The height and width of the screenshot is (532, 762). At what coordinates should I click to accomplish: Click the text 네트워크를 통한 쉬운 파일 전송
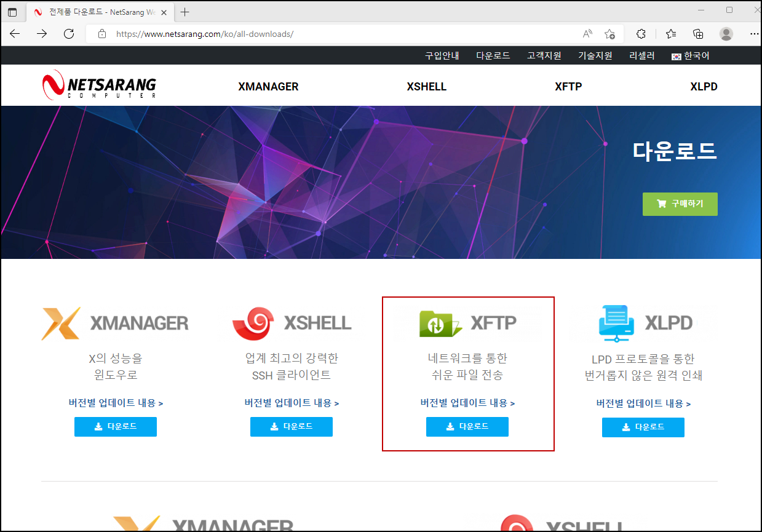coord(467,367)
